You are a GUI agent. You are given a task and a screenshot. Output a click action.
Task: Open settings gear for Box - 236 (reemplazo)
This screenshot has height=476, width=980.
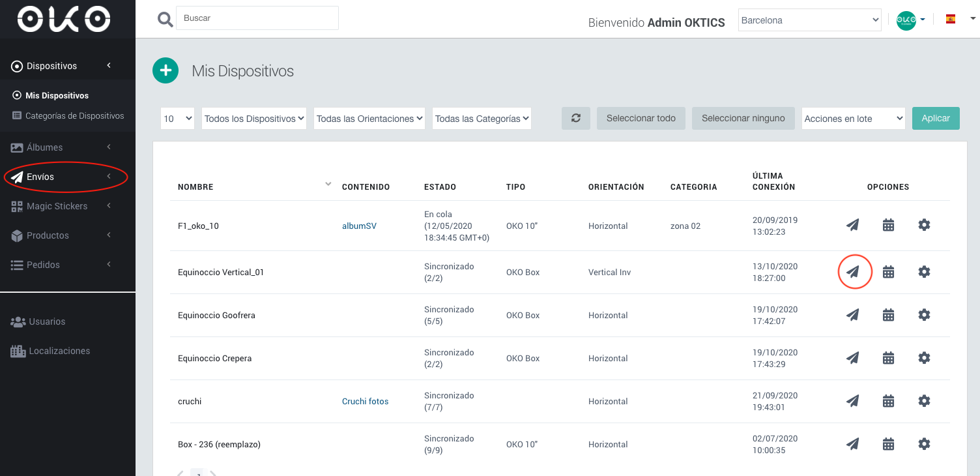[924, 444]
